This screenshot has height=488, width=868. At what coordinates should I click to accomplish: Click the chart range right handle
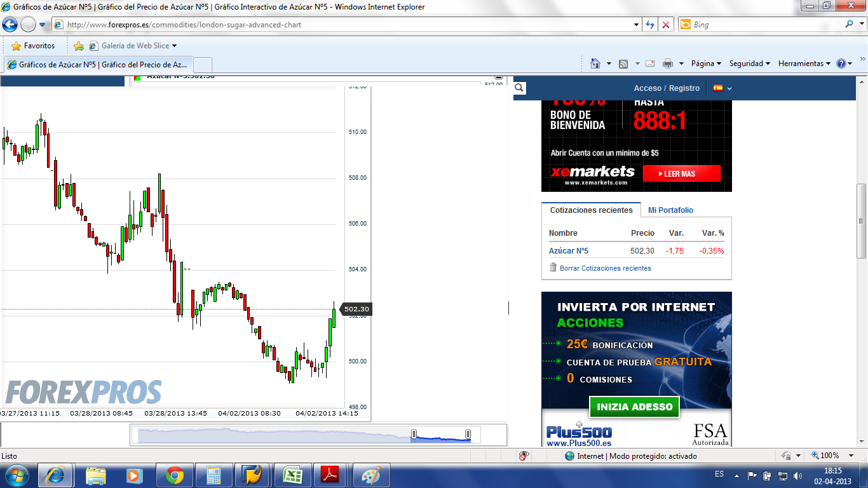pyautogui.click(x=468, y=434)
